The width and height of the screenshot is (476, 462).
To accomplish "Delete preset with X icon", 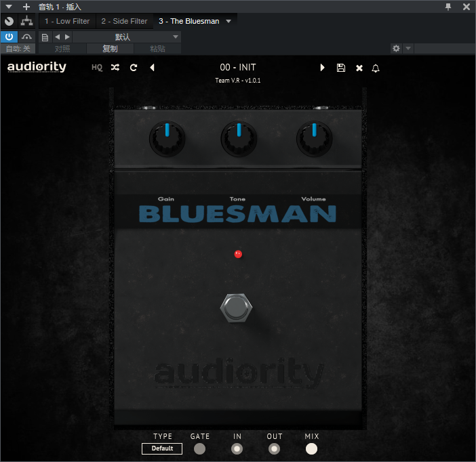I will [x=359, y=68].
